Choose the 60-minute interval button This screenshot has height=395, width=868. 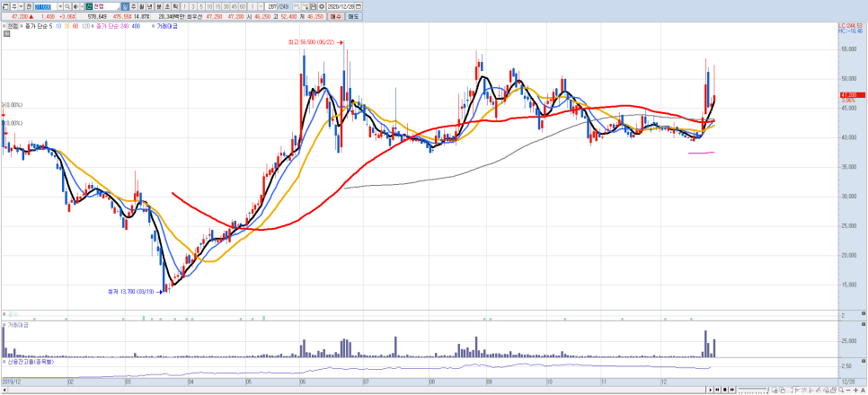pyautogui.click(x=243, y=6)
